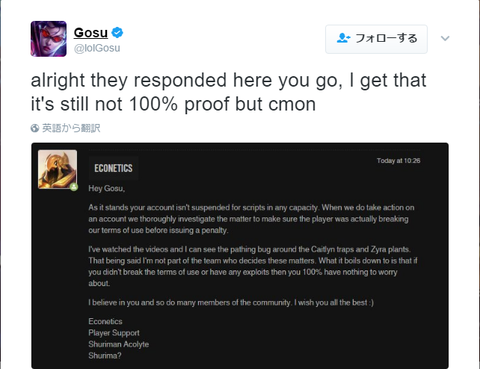This screenshot has height=369, width=480.
Task: Click the ECONETICS username label
Action: click(113, 168)
